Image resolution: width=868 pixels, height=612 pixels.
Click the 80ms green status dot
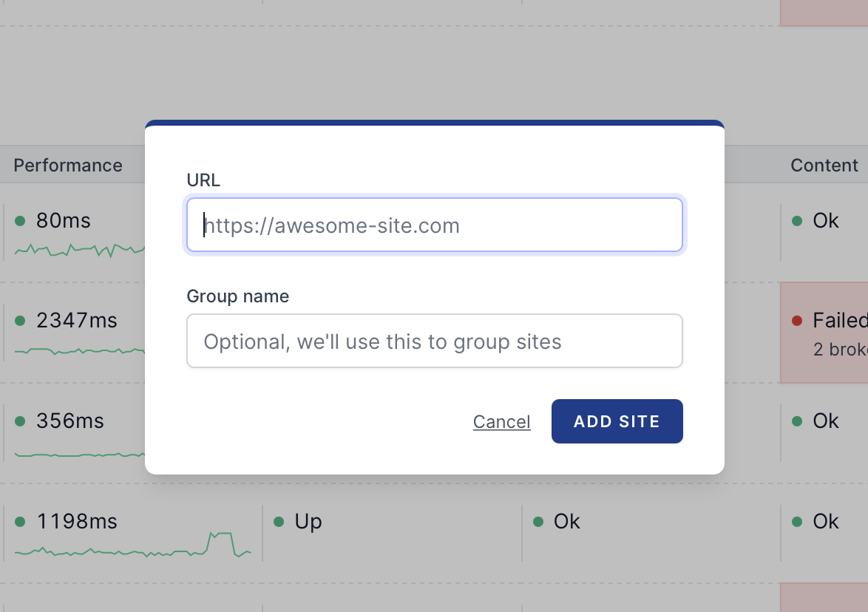pyautogui.click(x=21, y=221)
